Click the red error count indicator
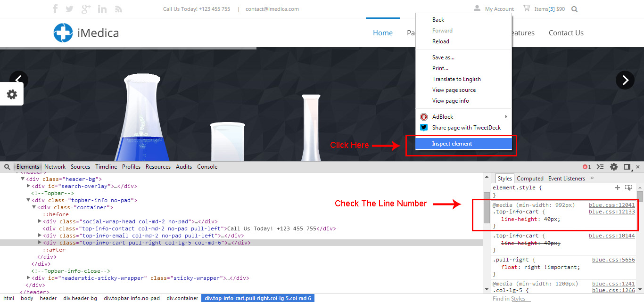The image size is (644, 302). pos(586,167)
